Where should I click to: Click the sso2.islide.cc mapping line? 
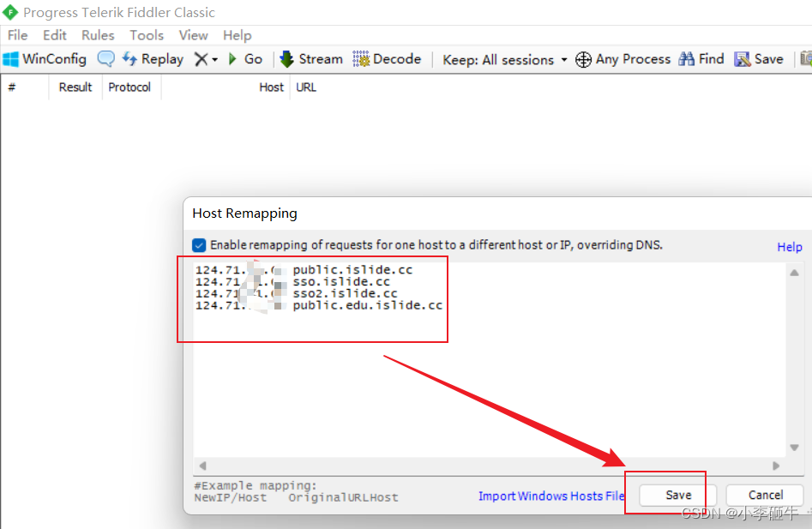(x=296, y=293)
